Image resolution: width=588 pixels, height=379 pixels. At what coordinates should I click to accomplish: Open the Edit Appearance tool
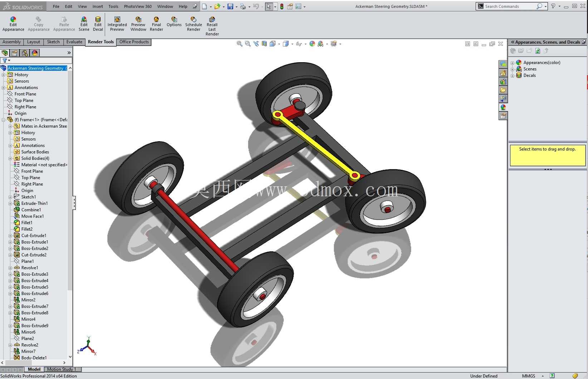tap(13, 24)
